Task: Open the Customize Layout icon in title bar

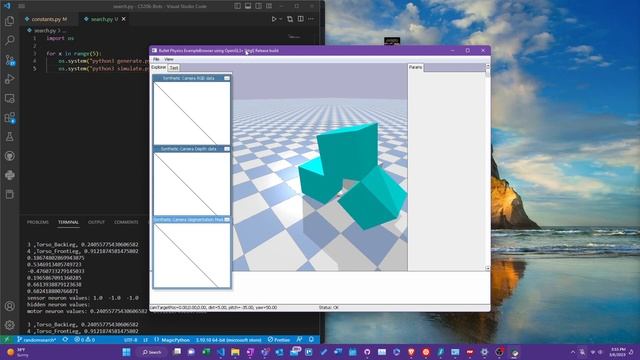Action: [269, 6]
